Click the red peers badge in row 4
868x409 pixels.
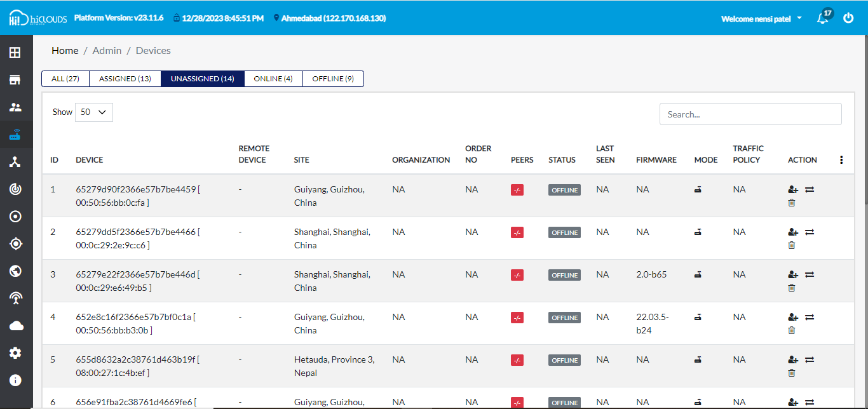[517, 318]
